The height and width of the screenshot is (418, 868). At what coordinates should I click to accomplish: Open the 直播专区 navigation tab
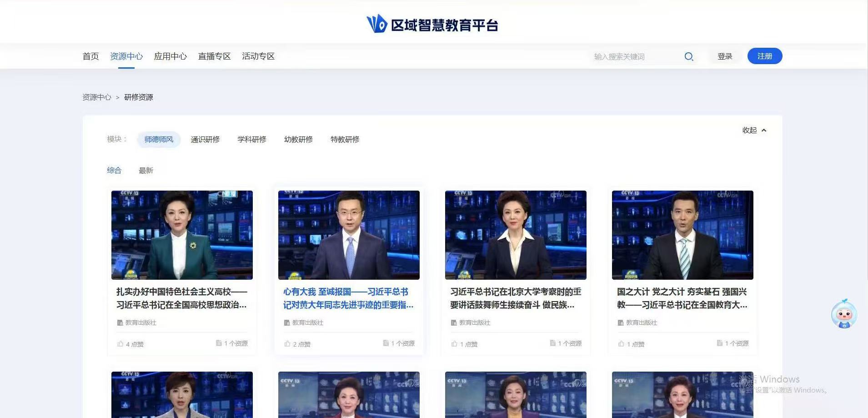pyautogui.click(x=214, y=56)
